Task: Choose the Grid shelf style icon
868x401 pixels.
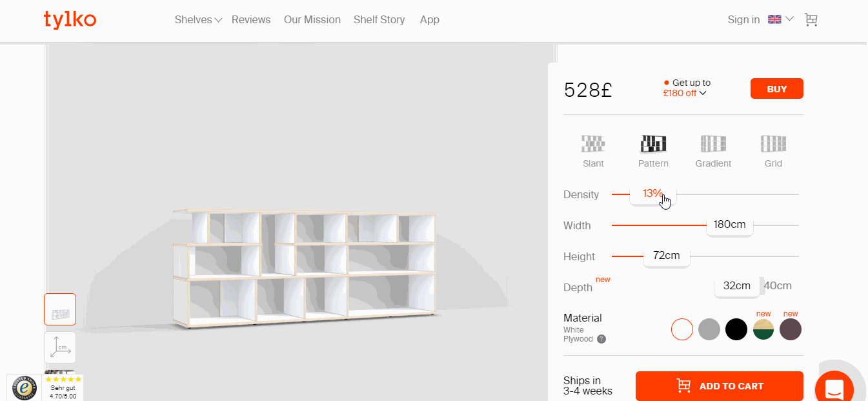Action: 773,143
